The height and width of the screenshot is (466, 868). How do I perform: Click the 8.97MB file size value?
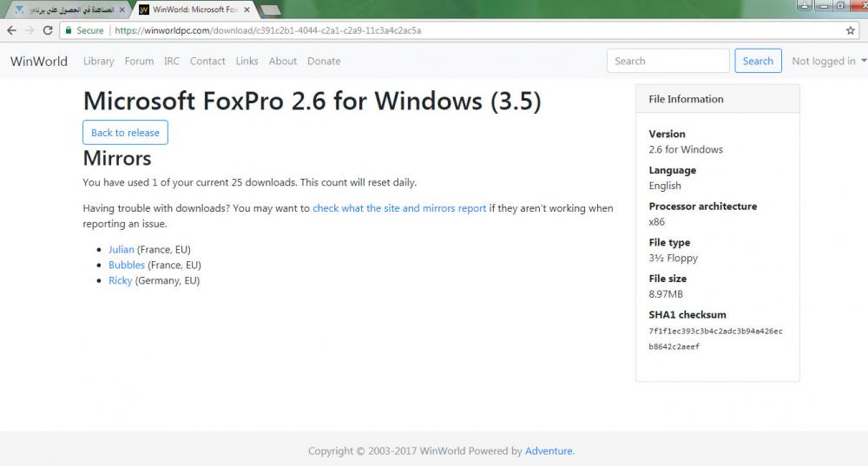(x=666, y=294)
